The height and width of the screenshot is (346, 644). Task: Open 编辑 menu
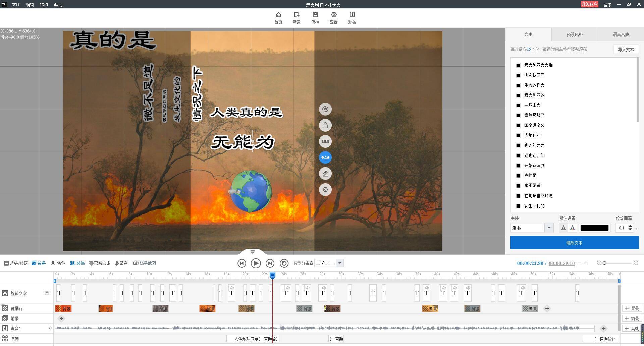point(30,5)
